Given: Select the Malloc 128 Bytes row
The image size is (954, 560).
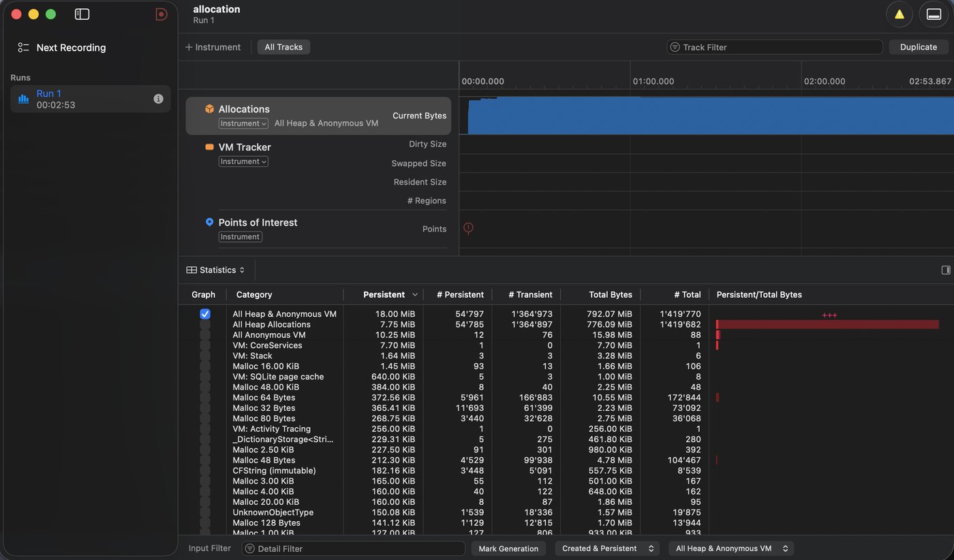Looking at the screenshot, I should click(566, 523).
